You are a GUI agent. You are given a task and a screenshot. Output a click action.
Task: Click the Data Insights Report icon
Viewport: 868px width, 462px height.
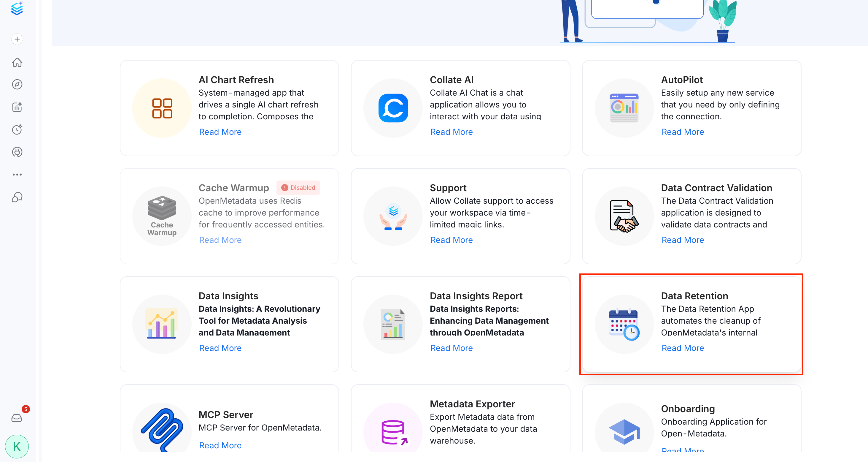393,324
